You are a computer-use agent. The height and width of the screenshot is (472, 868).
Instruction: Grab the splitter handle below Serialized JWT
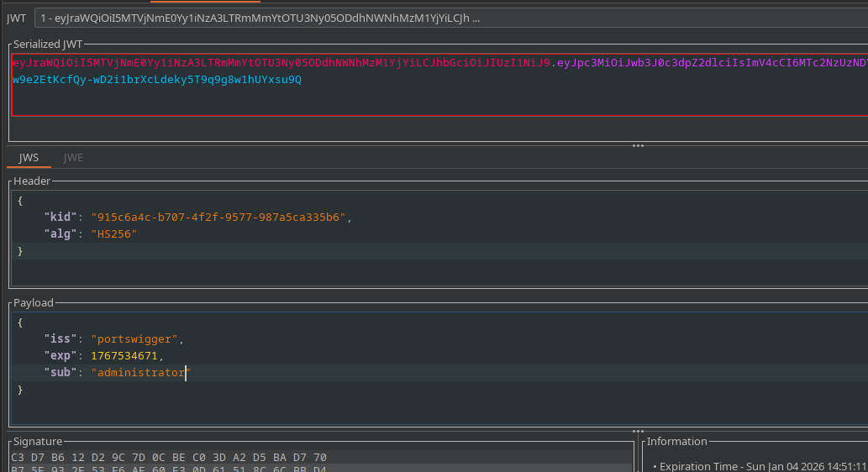click(638, 145)
